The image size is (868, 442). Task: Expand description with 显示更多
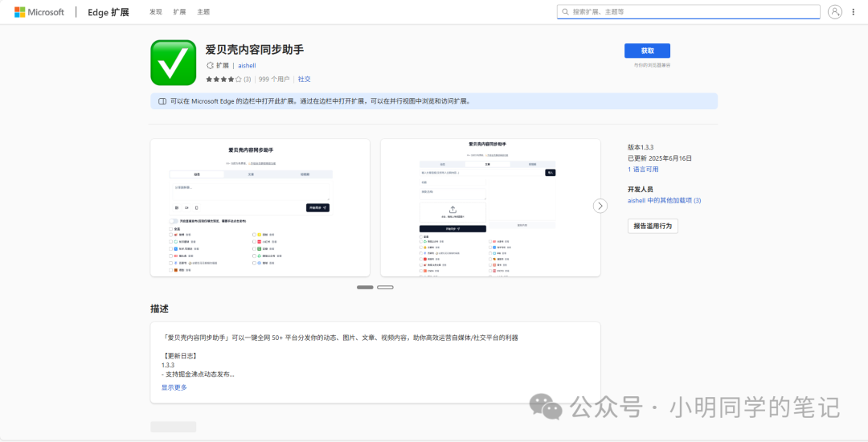pos(174,387)
